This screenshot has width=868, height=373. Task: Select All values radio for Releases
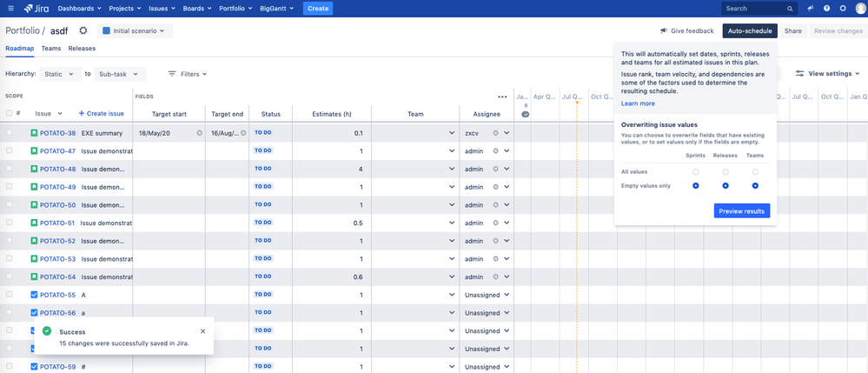726,172
